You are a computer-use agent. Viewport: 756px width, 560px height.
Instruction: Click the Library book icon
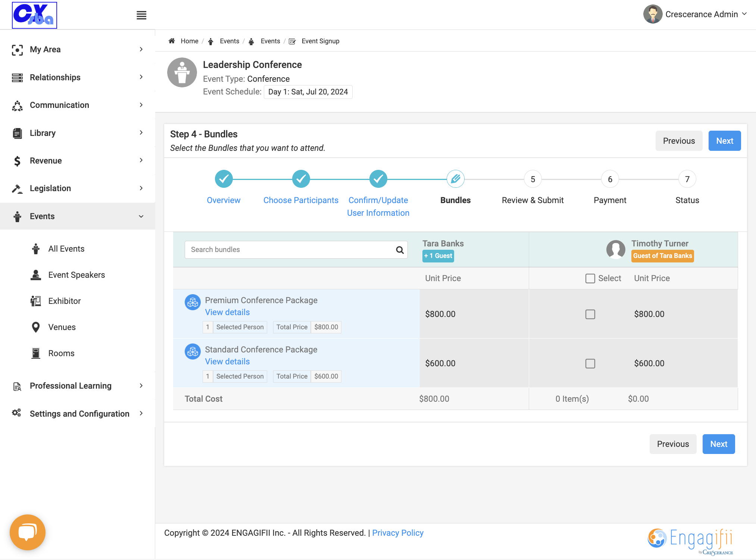(x=17, y=133)
